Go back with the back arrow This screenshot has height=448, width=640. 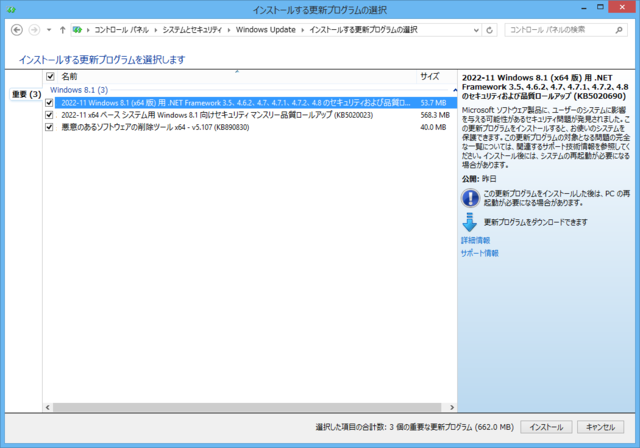tap(17, 30)
